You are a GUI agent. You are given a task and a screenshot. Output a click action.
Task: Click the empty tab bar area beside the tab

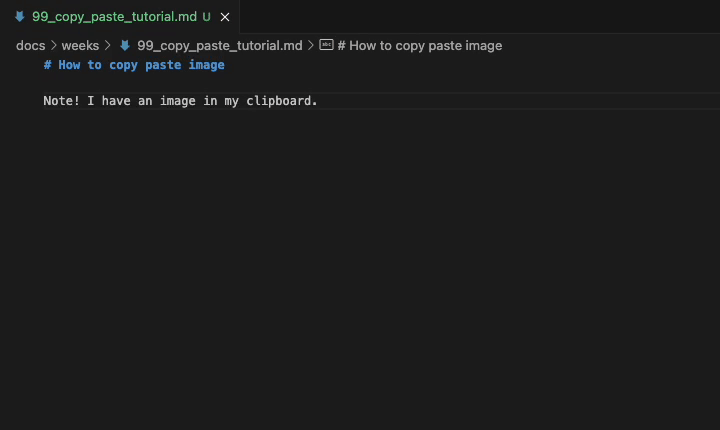coord(480,17)
